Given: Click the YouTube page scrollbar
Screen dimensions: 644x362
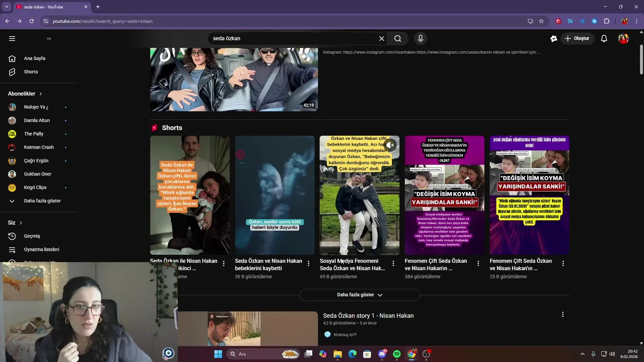Looking at the screenshot, I should tap(641, 60).
